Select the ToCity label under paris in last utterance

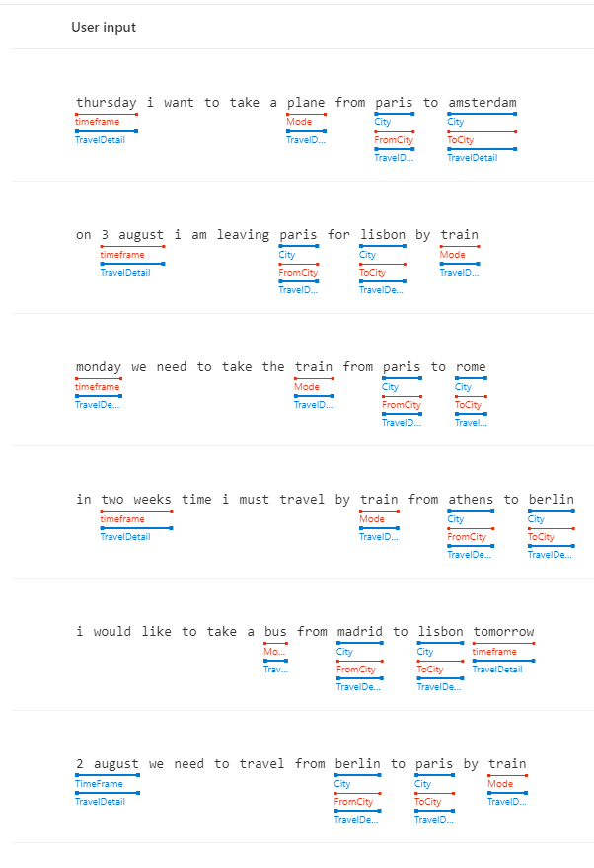click(x=428, y=802)
